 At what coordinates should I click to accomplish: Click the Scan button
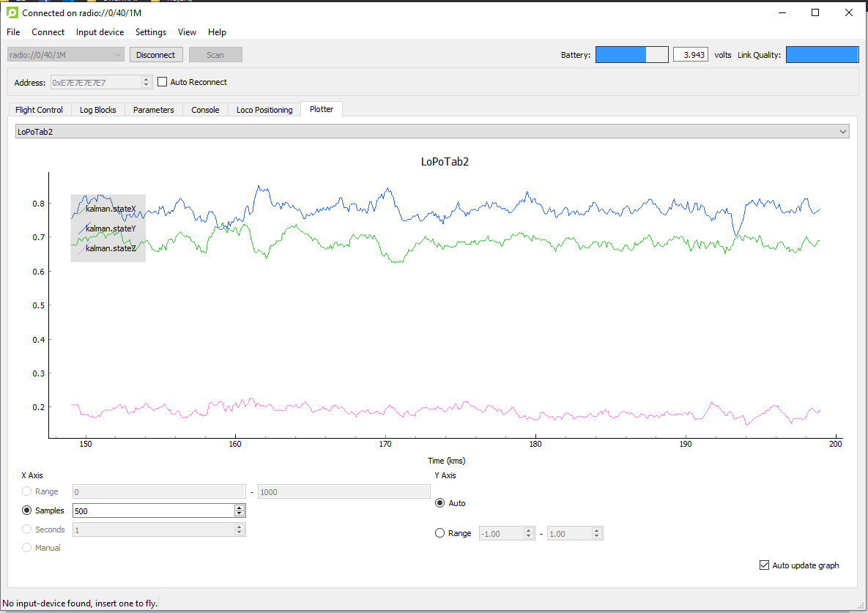pos(215,55)
